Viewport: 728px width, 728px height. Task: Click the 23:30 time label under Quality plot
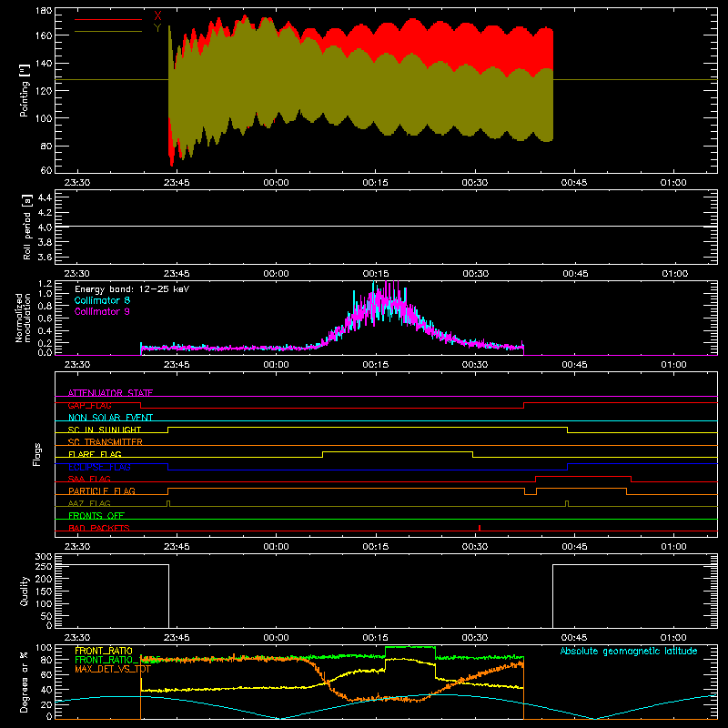(77, 638)
